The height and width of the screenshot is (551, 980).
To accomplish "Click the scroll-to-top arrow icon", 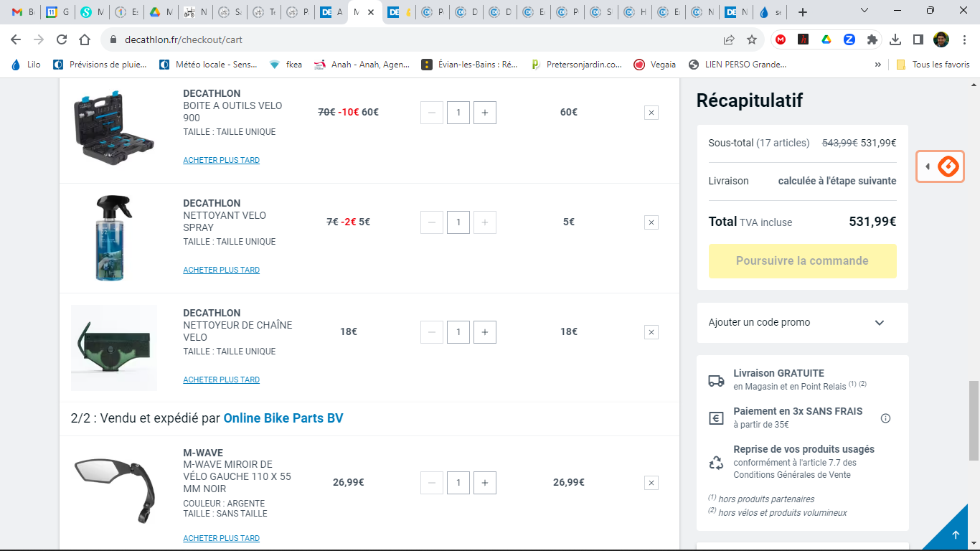I will (955, 534).
